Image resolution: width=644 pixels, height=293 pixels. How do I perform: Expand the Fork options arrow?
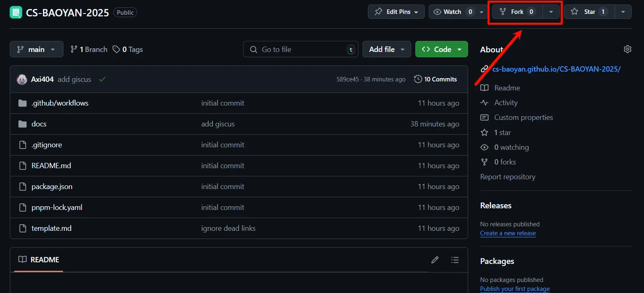click(x=551, y=12)
